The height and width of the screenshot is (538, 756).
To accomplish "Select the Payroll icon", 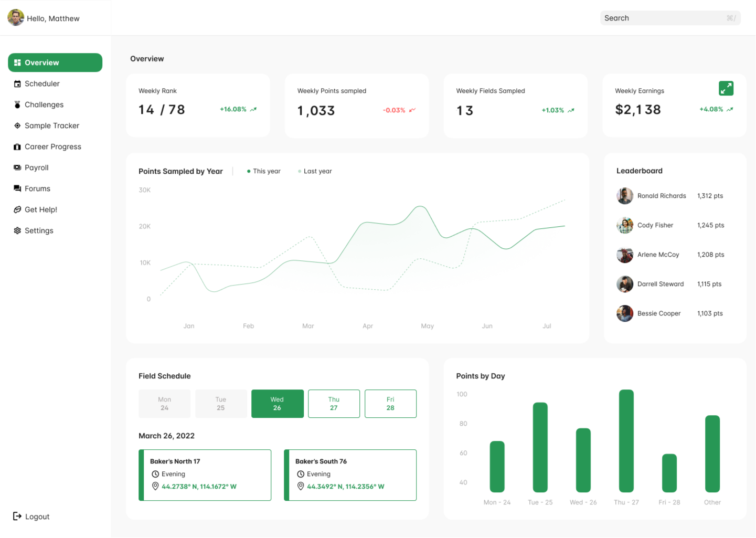I will click(x=17, y=167).
